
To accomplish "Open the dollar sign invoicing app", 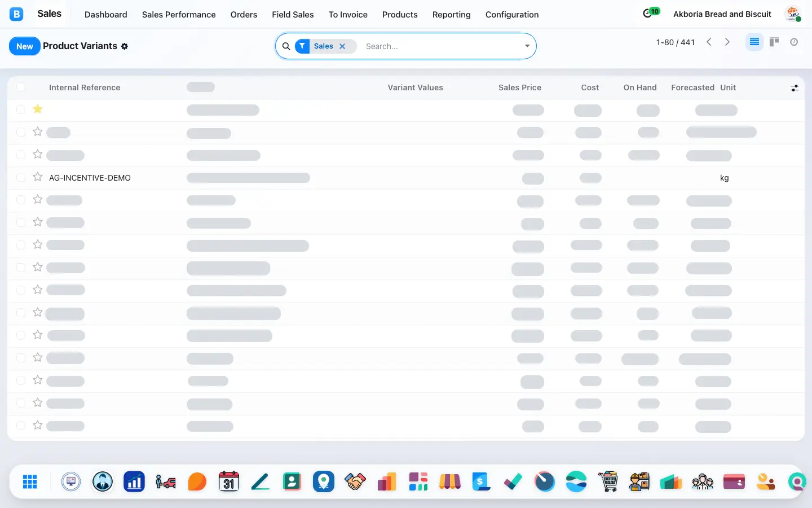I will (x=482, y=481).
